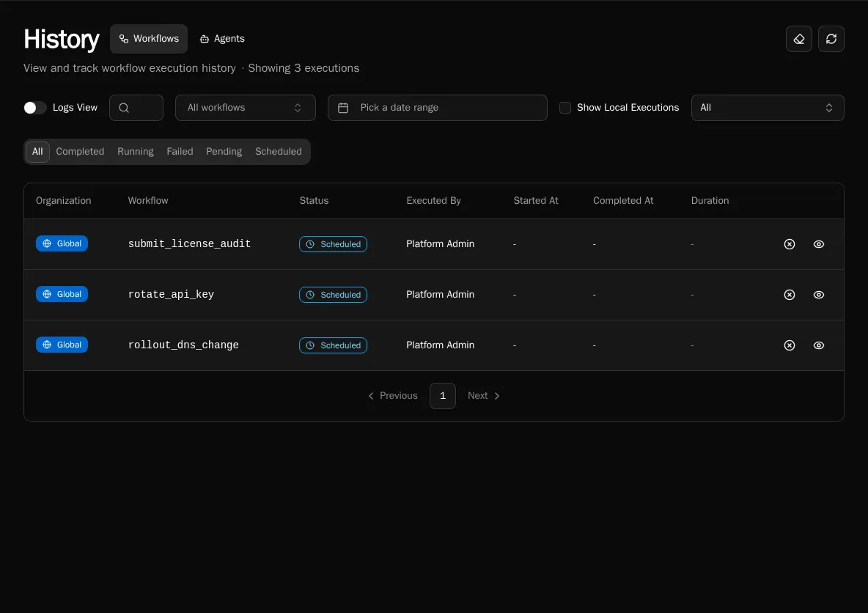This screenshot has height=613, width=868.
Task: View details of rotate_api_key execution
Action: pos(819,295)
